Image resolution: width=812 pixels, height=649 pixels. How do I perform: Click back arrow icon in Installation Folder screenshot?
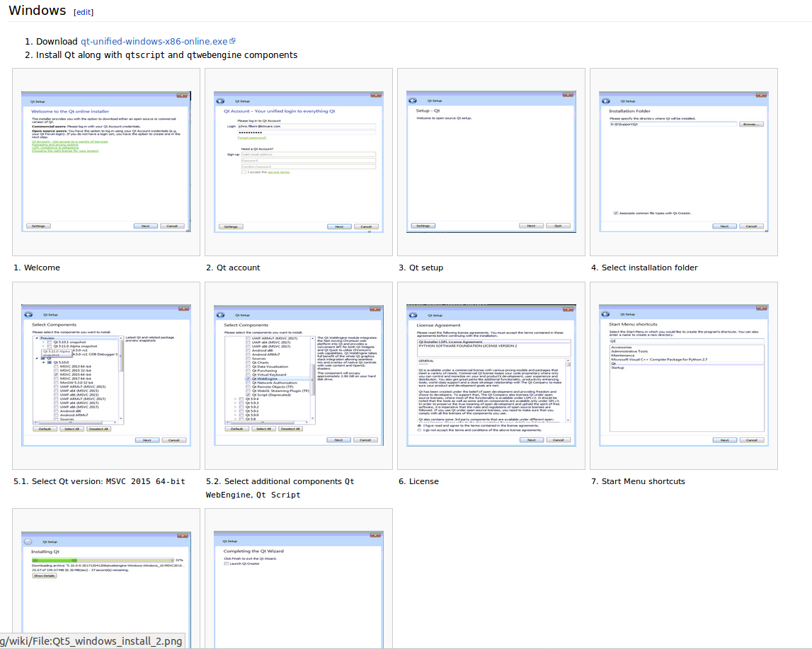[x=605, y=101]
